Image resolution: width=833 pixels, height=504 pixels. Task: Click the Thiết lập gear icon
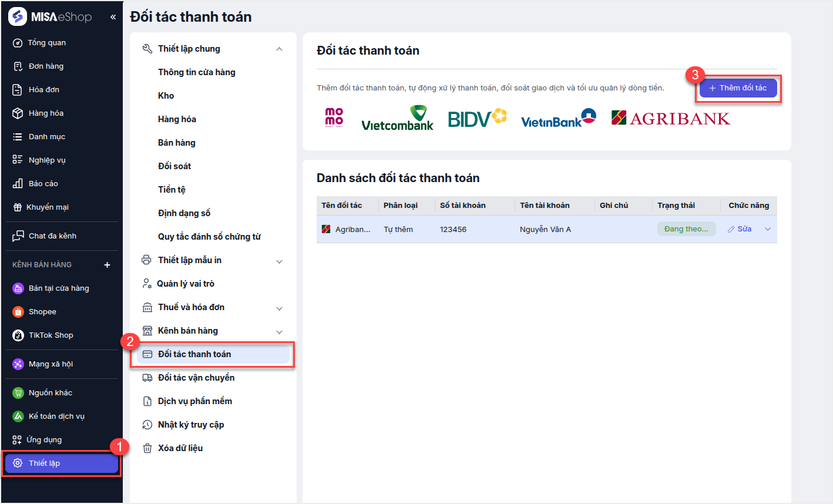coord(18,463)
